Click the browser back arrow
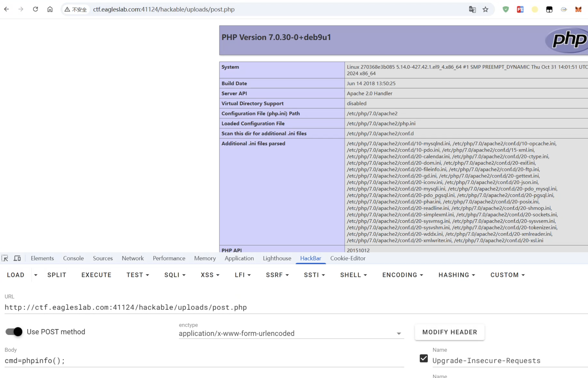588x378 pixels. pos(7,9)
